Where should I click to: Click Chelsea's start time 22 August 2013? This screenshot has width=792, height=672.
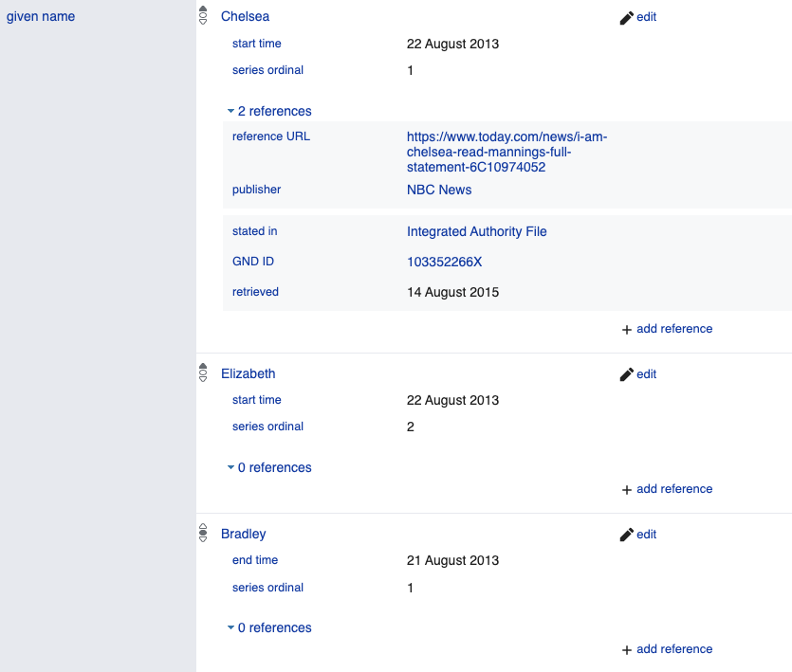pyautogui.click(x=452, y=44)
